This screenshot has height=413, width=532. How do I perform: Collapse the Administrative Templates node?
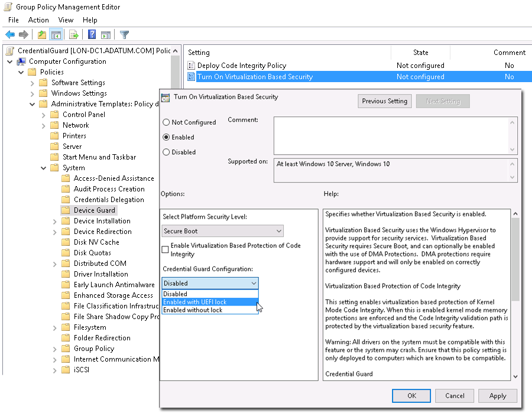tap(33, 104)
